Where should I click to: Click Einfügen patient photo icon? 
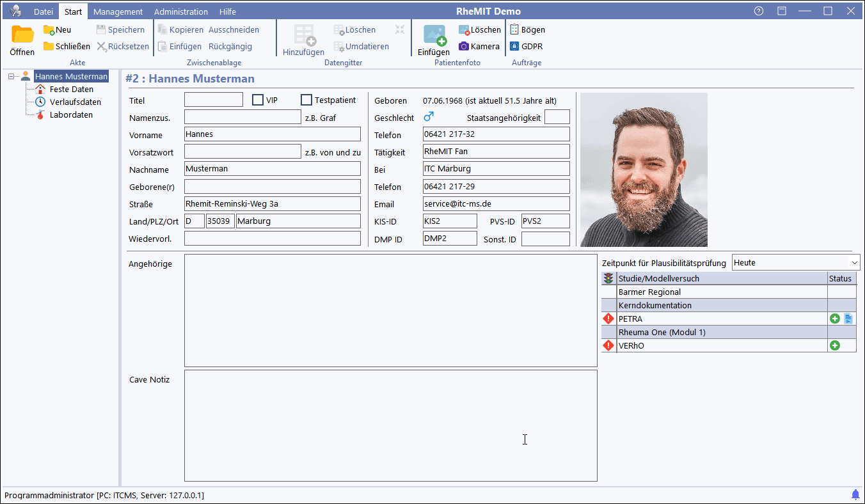(434, 36)
